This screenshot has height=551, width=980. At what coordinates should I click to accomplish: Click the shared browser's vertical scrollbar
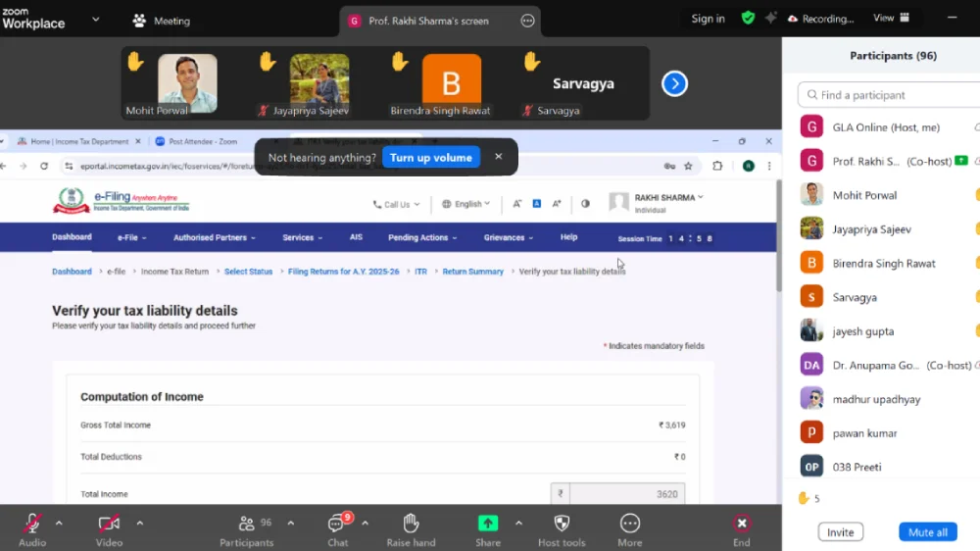click(x=778, y=235)
